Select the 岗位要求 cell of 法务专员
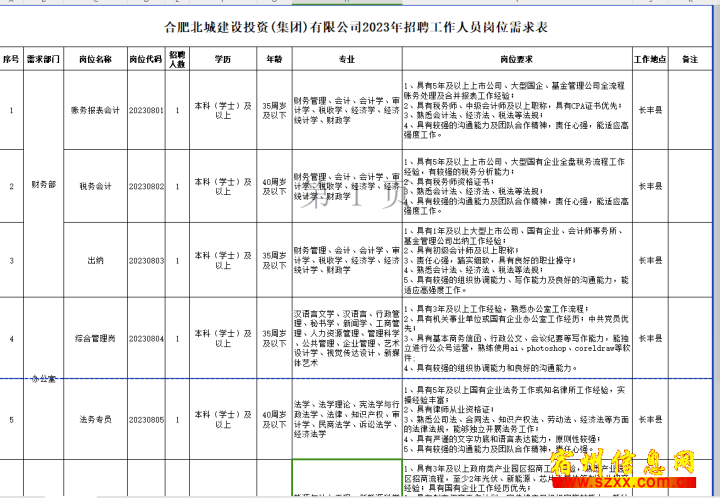This screenshot has height=498, width=720. (x=517, y=420)
